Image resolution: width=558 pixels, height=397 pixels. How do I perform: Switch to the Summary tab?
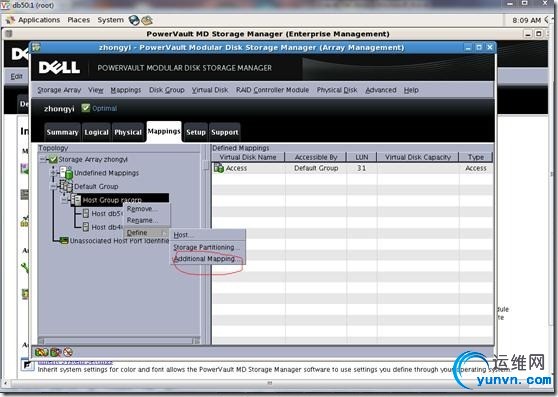point(62,132)
